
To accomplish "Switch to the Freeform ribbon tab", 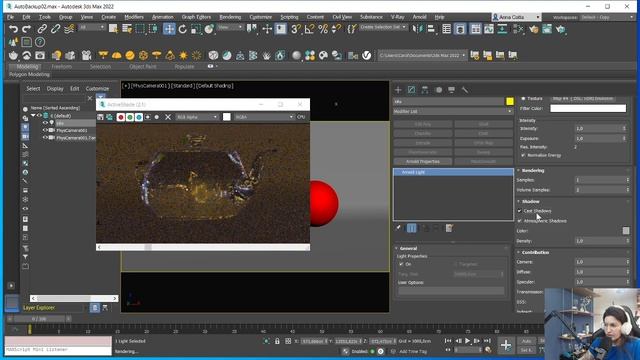I will (x=61, y=67).
